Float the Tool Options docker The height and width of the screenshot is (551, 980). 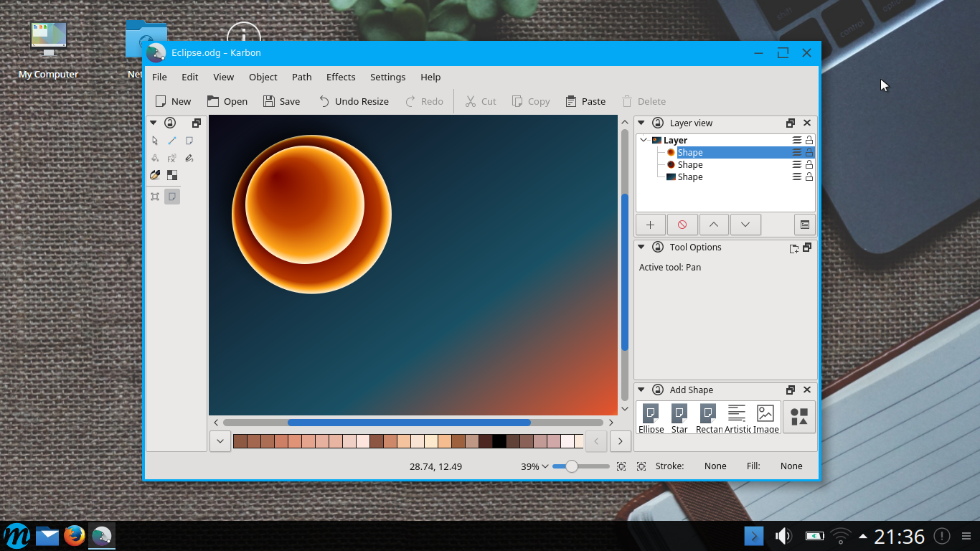807,247
